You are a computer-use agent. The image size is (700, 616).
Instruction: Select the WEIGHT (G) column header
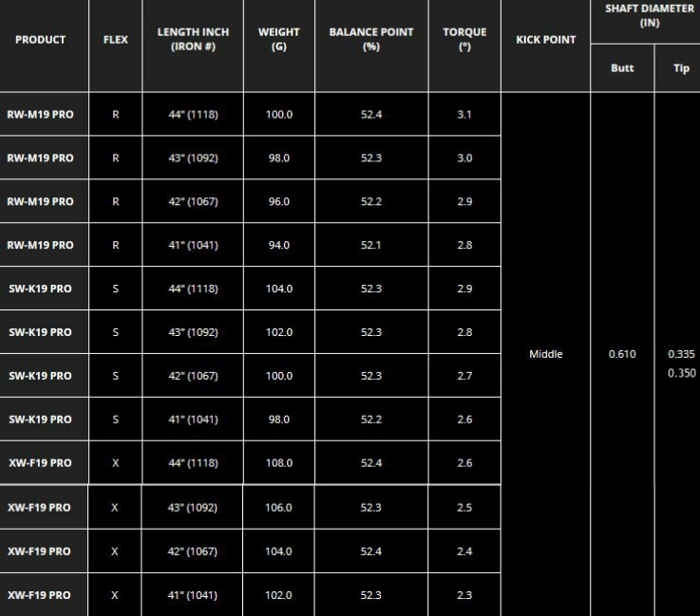(x=279, y=39)
